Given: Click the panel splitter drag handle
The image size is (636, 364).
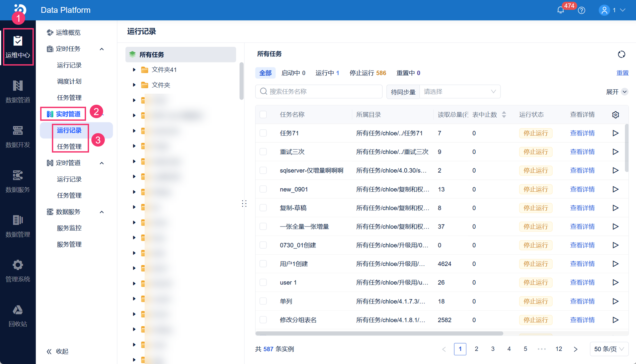Looking at the screenshot, I should (x=244, y=203).
